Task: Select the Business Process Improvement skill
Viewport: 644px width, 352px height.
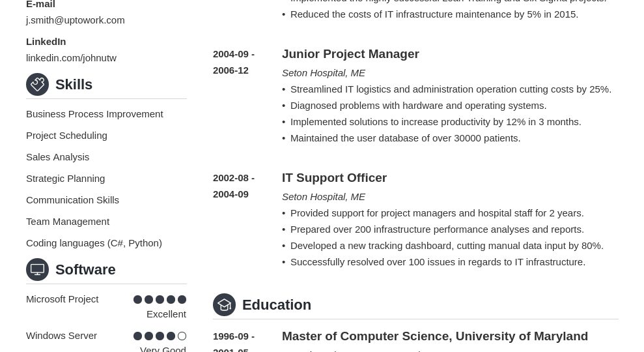Action: [x=94, y=114]
